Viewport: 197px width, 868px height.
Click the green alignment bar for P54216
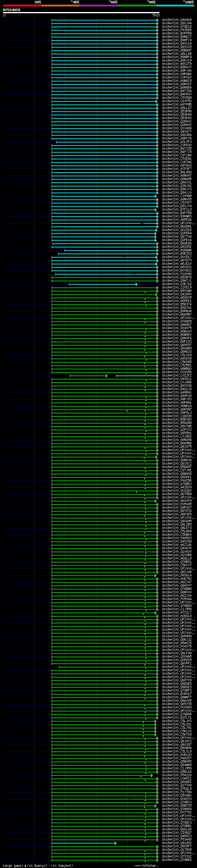102,775
